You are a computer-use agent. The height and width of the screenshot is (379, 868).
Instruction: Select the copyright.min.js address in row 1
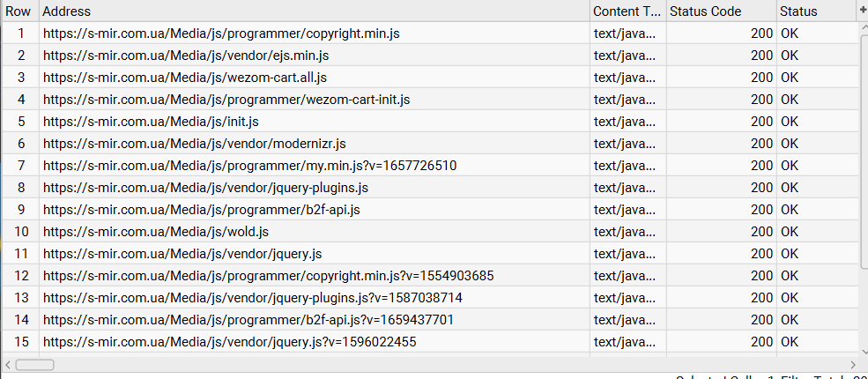pos(221,33)
